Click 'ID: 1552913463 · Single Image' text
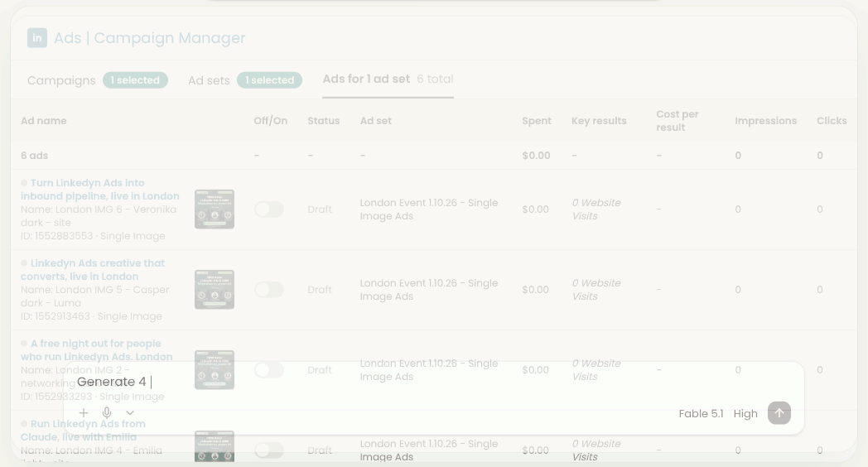This screenshot has width=868, height=467. point(91,316)
